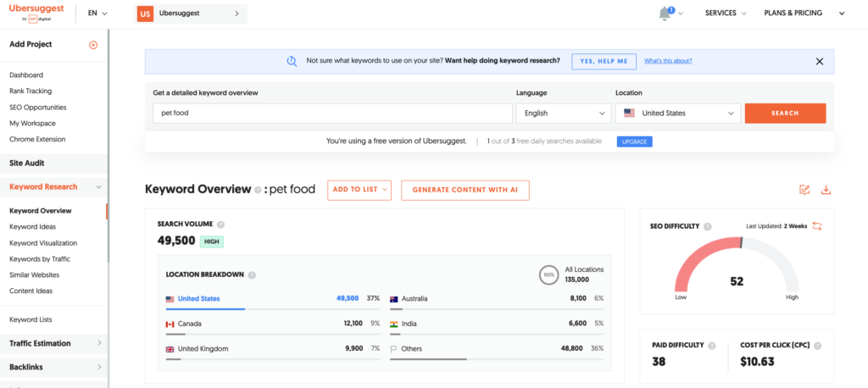Click the blue Upgrade button
The image size is (868, 388).
(634, 141)
